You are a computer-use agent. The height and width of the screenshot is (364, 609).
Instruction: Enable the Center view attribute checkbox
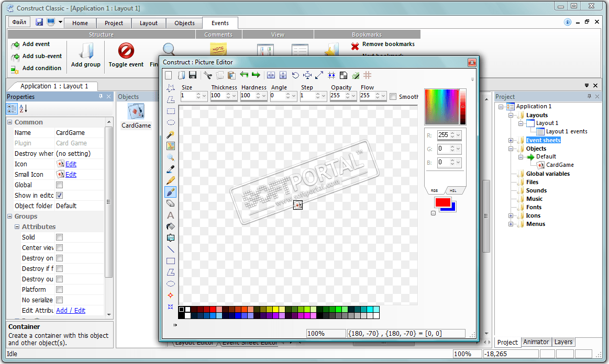pos(59,247)
